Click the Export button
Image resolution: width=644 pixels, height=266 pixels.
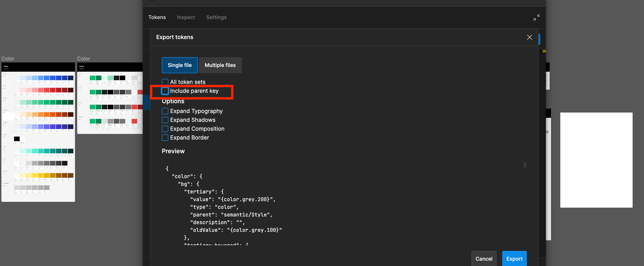click(514, 259)
